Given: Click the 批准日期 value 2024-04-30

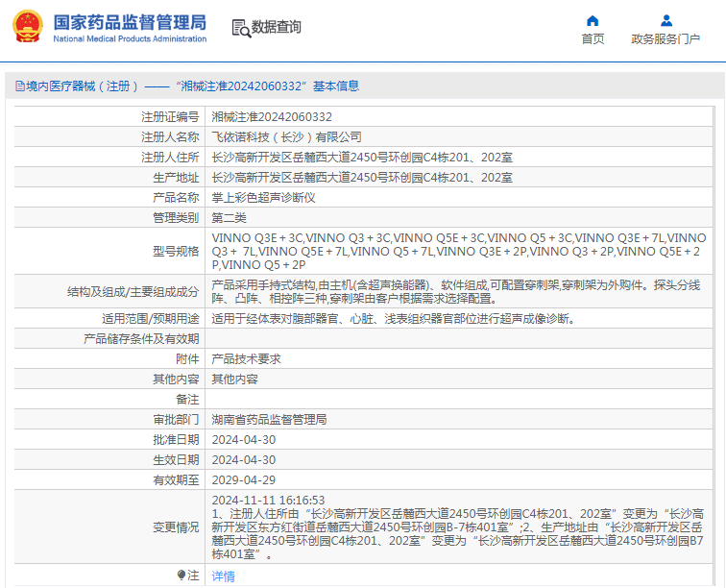Looking at the screenshot, I should [244, 440].
